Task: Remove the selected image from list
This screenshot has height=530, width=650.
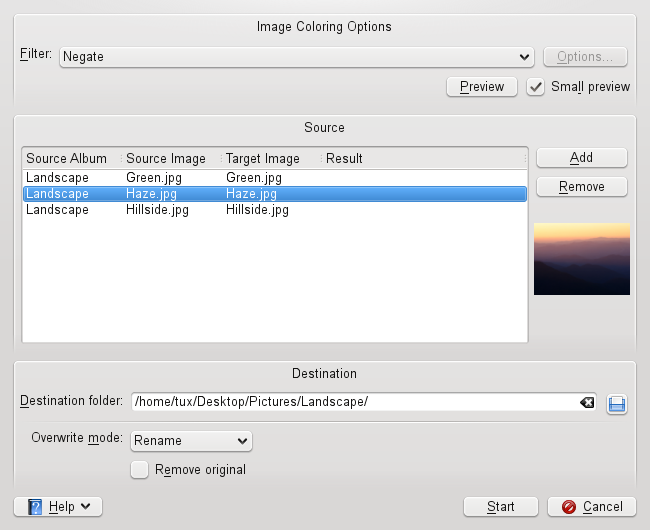Action: point(582,187)
